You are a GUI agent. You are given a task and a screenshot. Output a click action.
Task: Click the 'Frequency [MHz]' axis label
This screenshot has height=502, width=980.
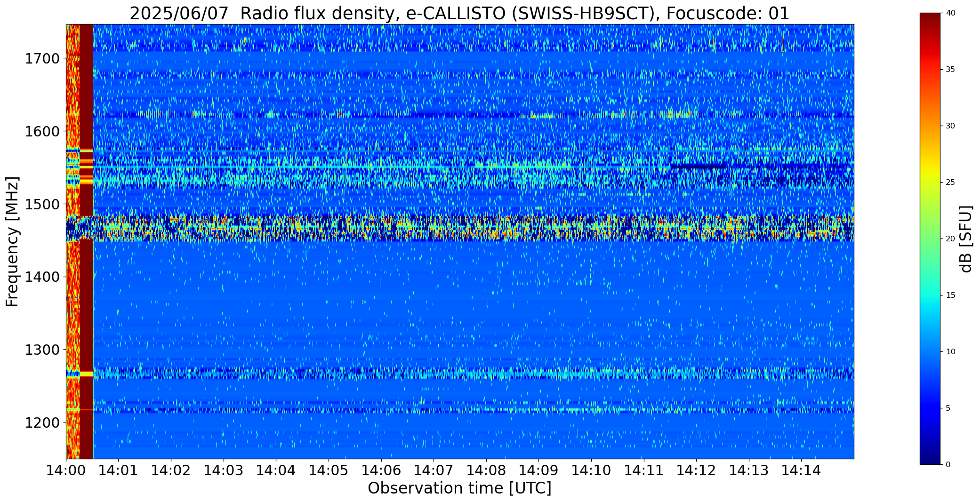tap(12, 241)
